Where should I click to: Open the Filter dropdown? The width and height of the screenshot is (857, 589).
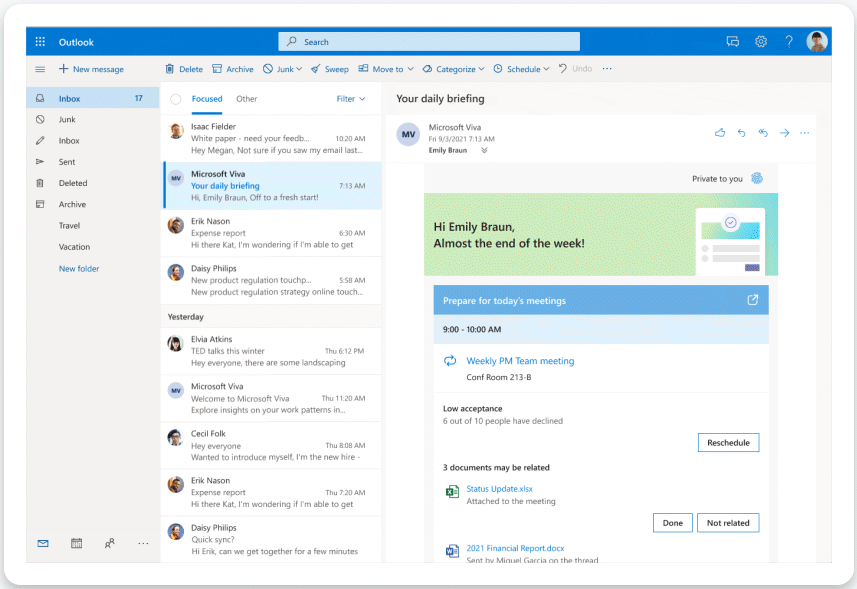point(351,99)
